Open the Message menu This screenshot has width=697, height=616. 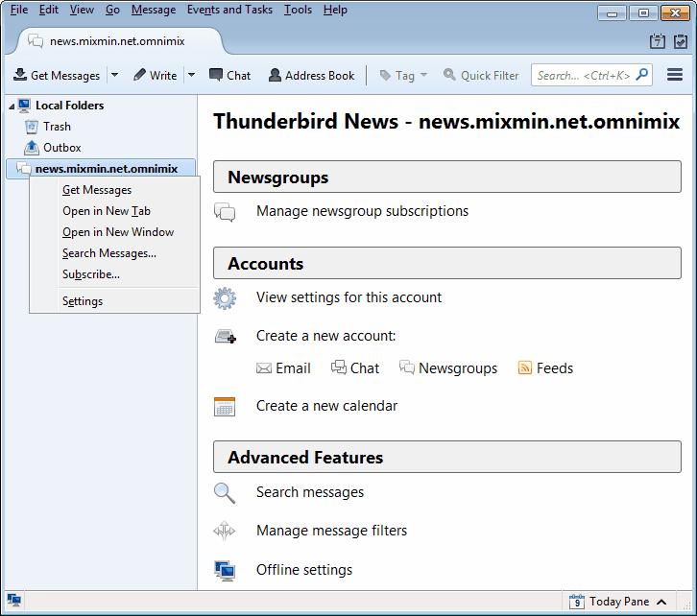154,10
